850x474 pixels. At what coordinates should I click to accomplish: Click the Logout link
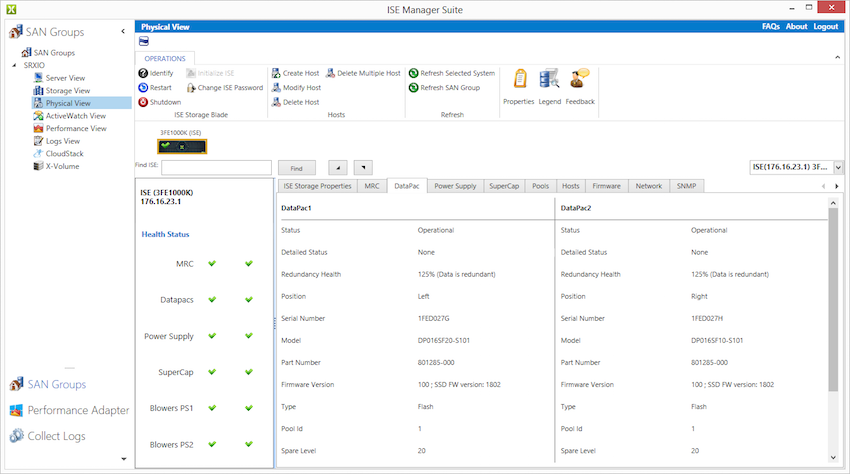point(826,27)
